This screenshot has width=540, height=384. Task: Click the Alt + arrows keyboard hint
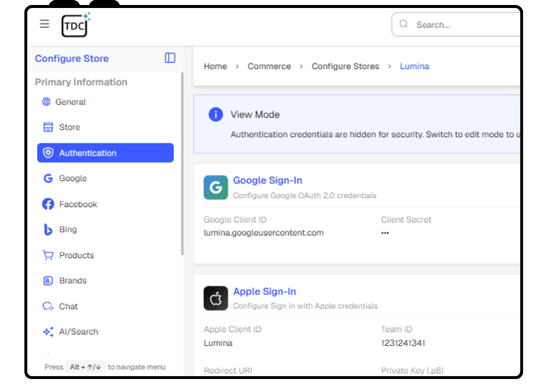pyautogui.click(x=85, y=367)
